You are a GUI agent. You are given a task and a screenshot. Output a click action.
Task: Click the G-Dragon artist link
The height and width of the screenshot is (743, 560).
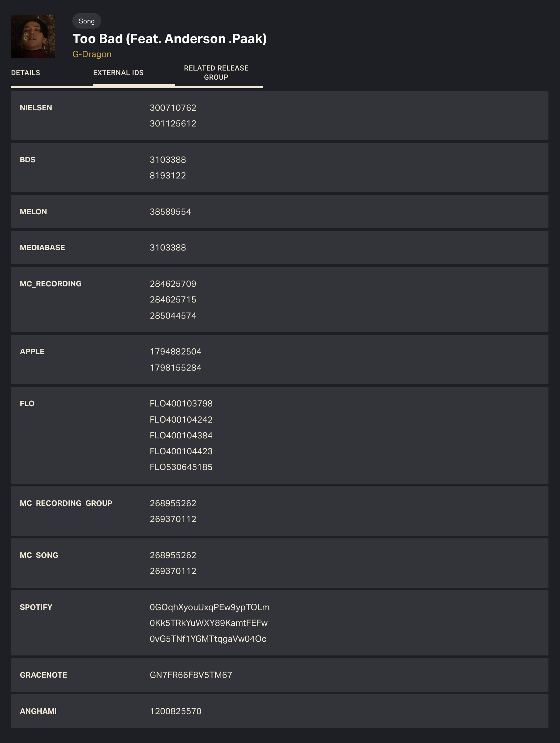pos(92,54)
